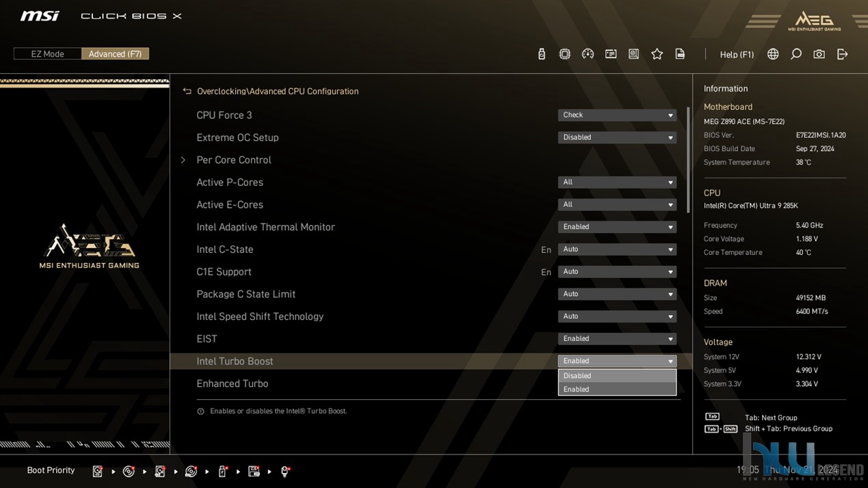
Task: Open Intel Speed Shift Technology dropdown
Action: pos(617,316)
